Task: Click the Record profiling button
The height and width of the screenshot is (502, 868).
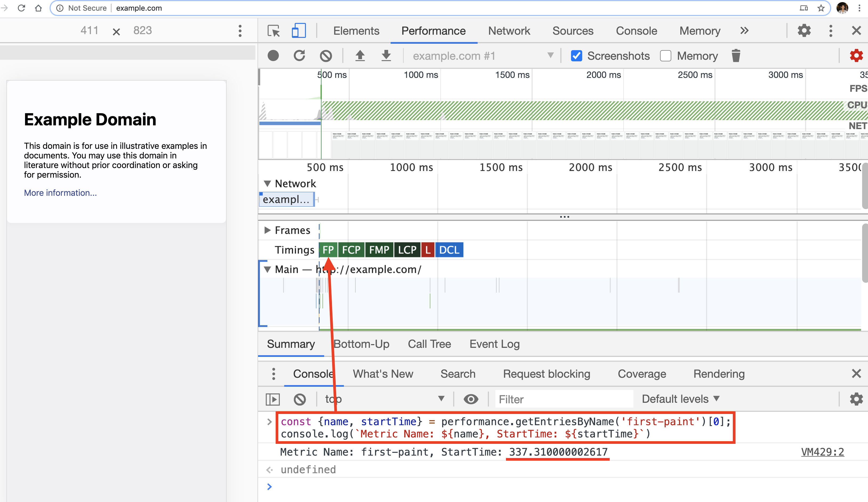Action: click(273, 55)
